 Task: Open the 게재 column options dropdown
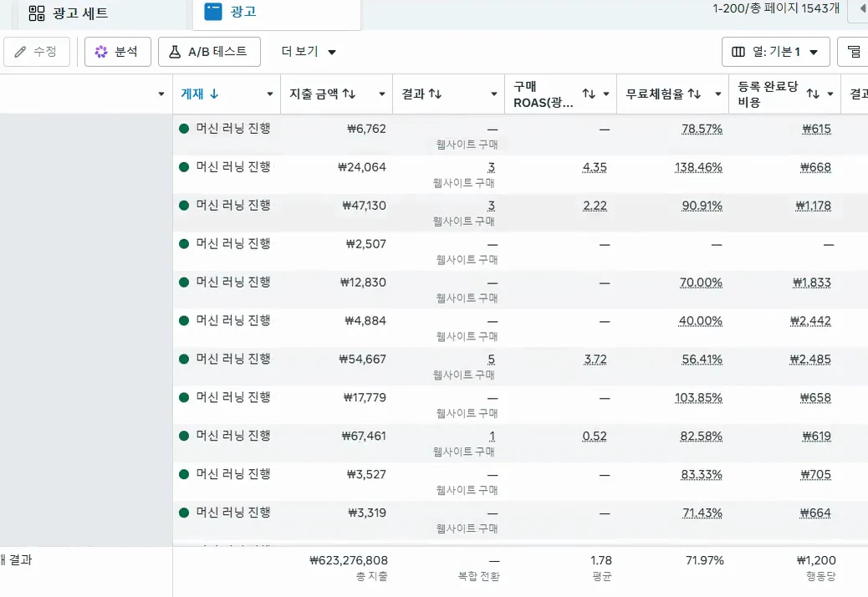[269, 94]
